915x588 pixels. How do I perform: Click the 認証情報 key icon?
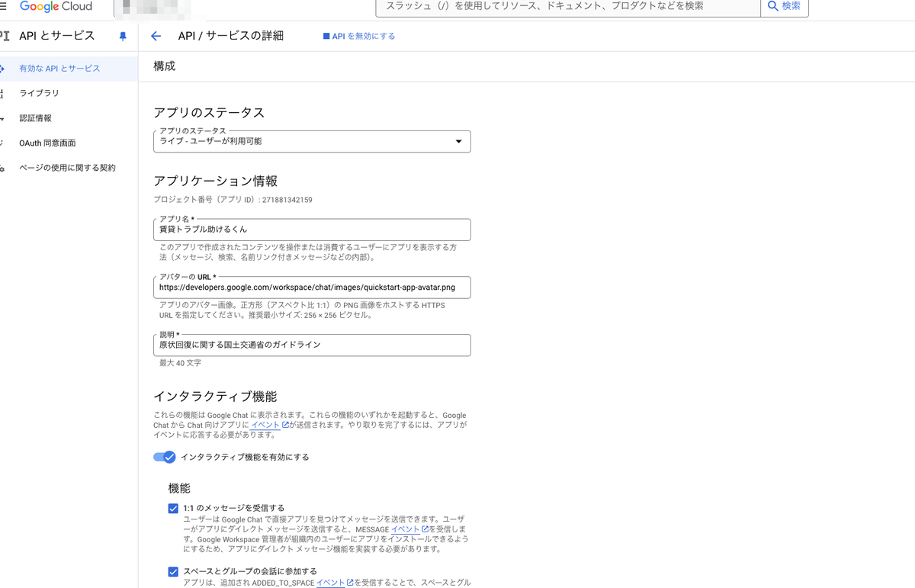click(2, 118)
